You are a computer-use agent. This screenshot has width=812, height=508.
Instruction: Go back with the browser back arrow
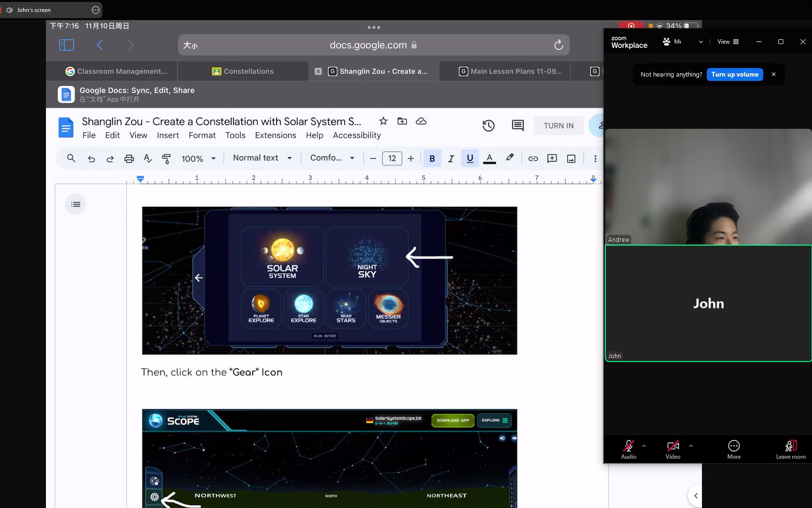(x=100, y=45)
